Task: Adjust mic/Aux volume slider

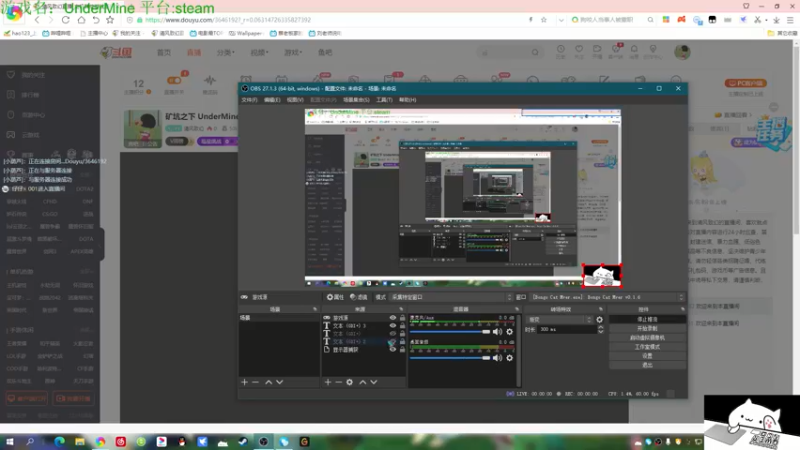Action: 449,332
